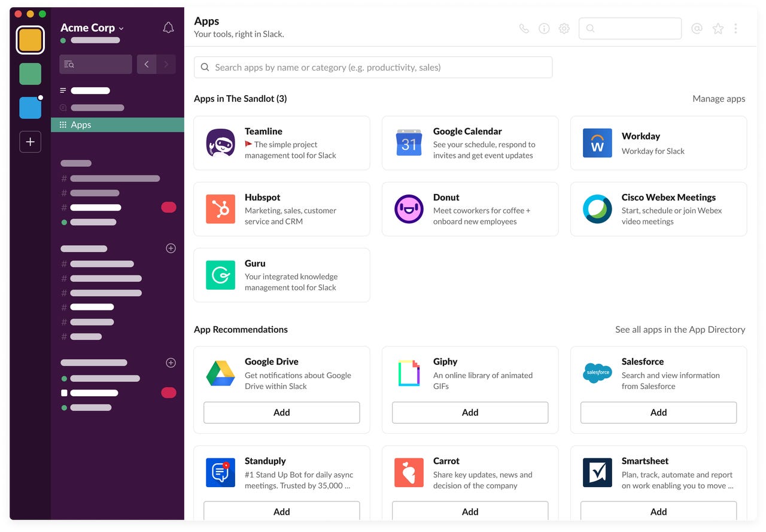The width and height of the screenshot is (766, 532).
Task: Open the Teamline app icon
Action: (x=220, y=142)
